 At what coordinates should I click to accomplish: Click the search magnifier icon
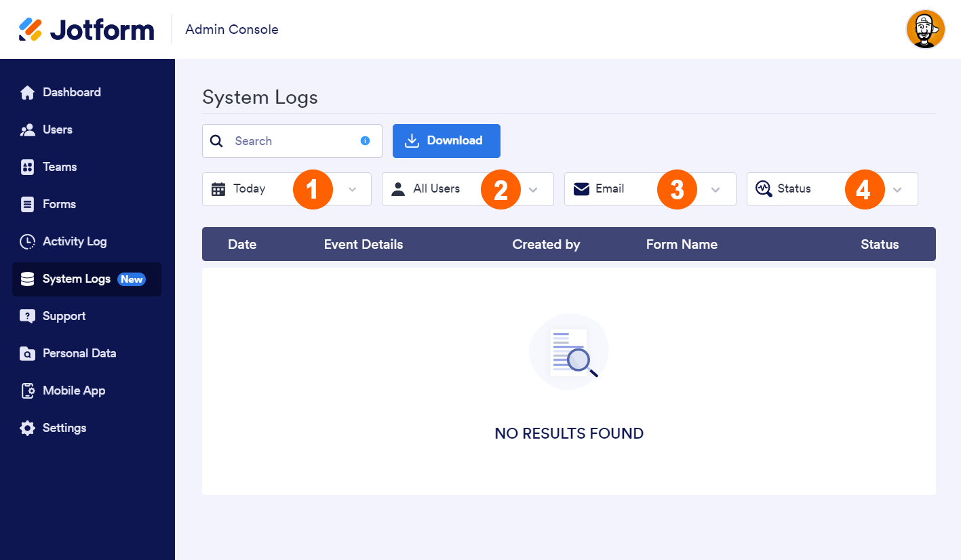pos(216,141)
